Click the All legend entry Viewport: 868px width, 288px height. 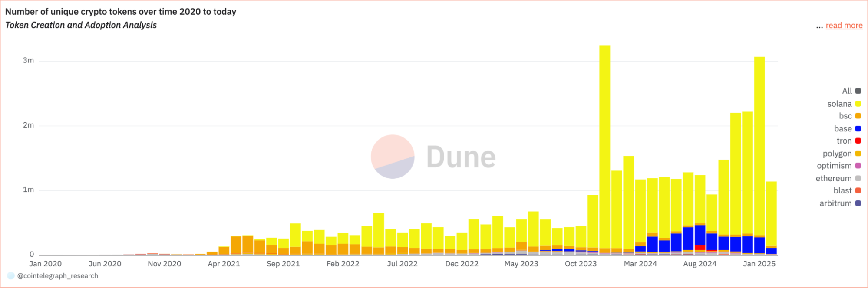pos(851,91)
